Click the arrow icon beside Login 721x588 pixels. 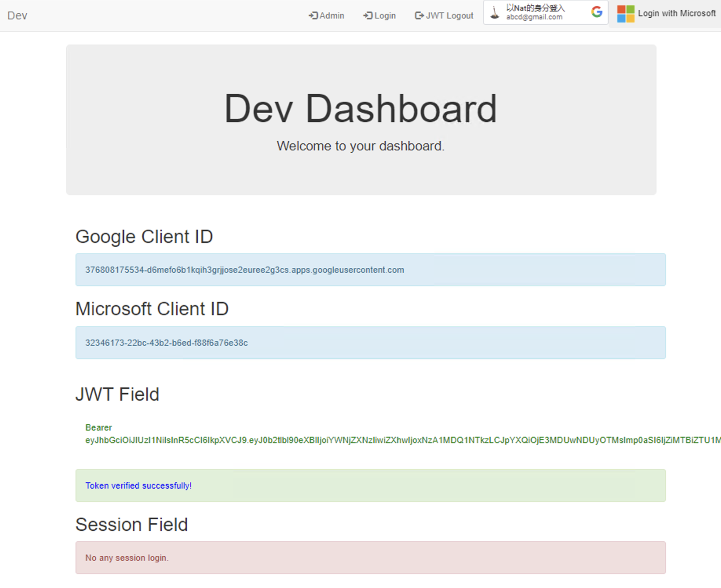368,16
